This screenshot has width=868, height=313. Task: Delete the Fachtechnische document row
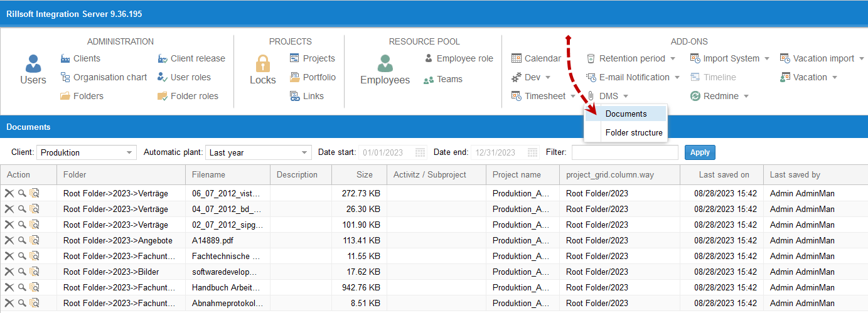[x=9, y=256]
